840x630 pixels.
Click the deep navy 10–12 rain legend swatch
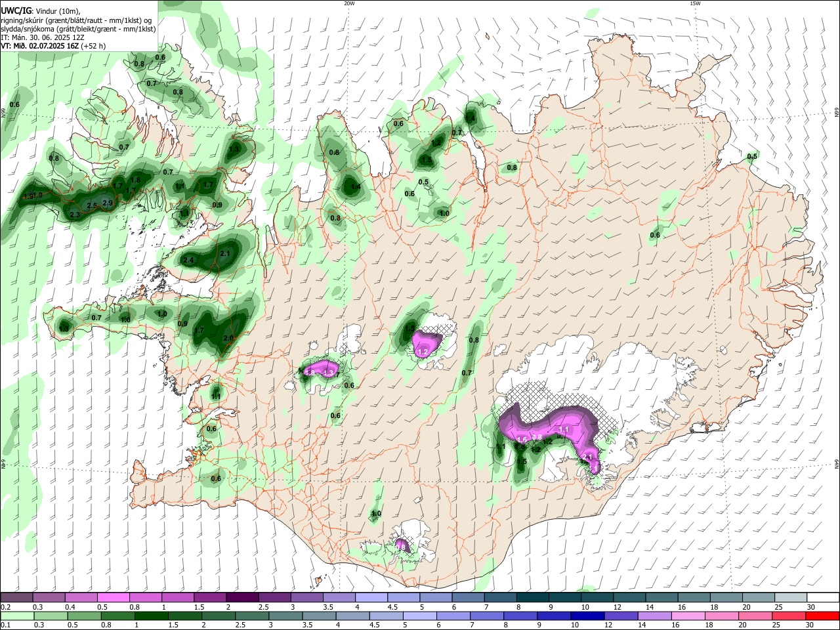pos(587,616)
